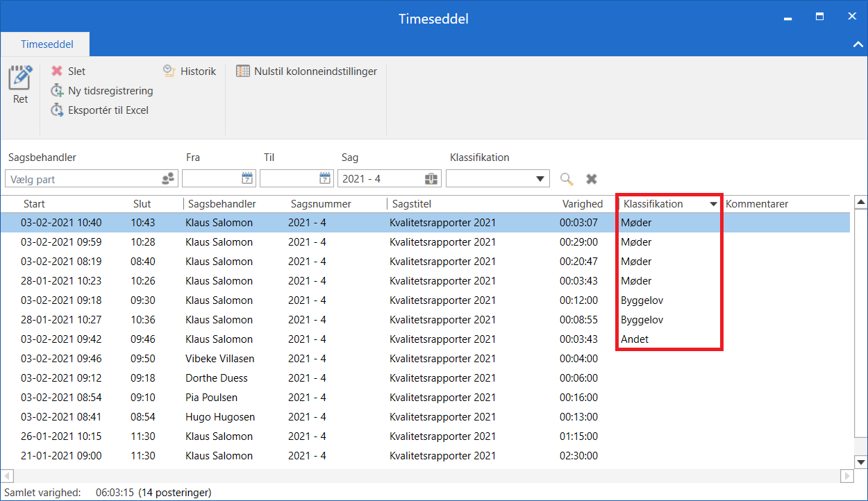Click the magnifying glass search icon
This screenshot has width=868, height=501.
[567, 179]
